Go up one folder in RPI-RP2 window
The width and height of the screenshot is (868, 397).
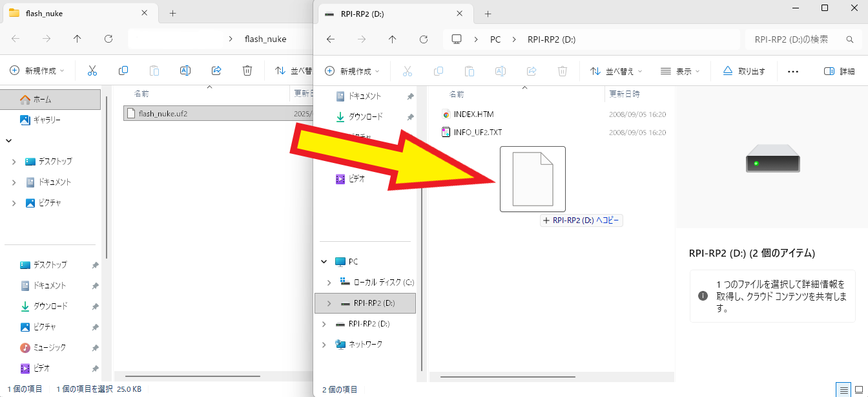(393, 39)
